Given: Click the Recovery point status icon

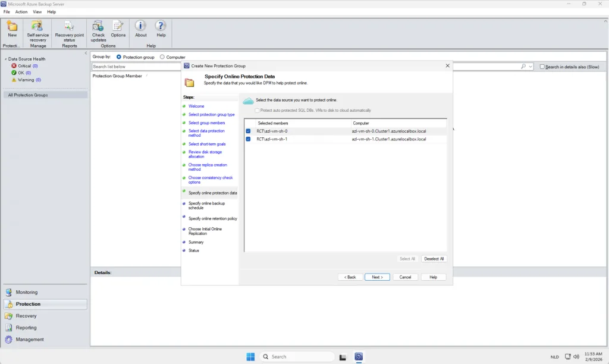Looking at the screenshot, I should pos(69,26).
